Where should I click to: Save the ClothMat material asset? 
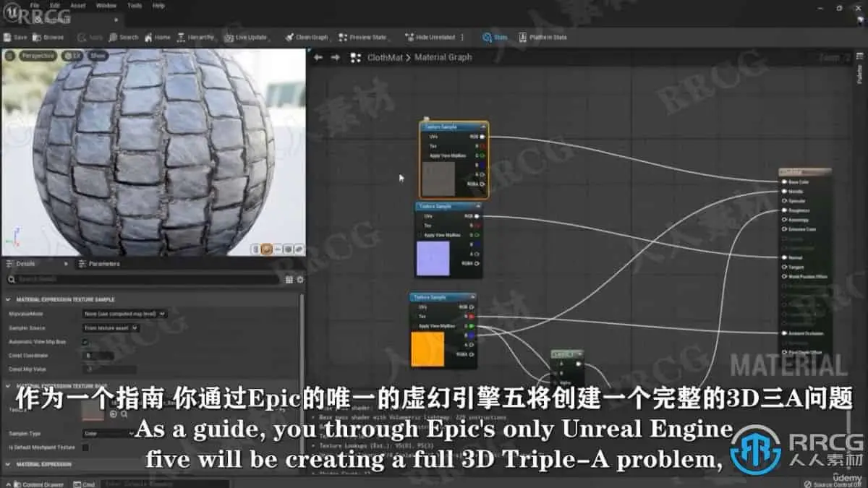coord(20,36)
